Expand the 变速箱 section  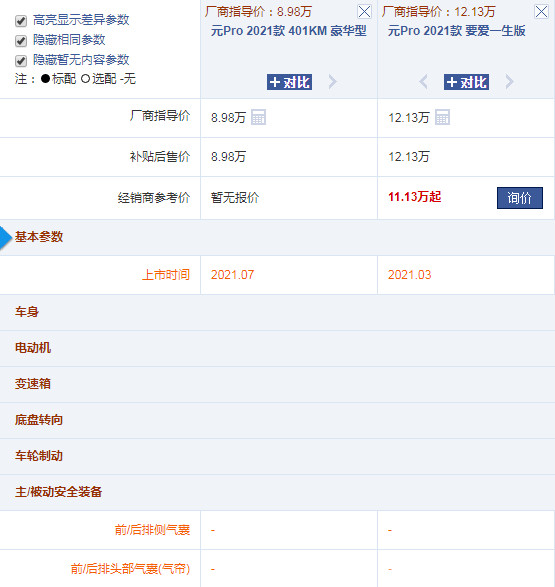277,384
